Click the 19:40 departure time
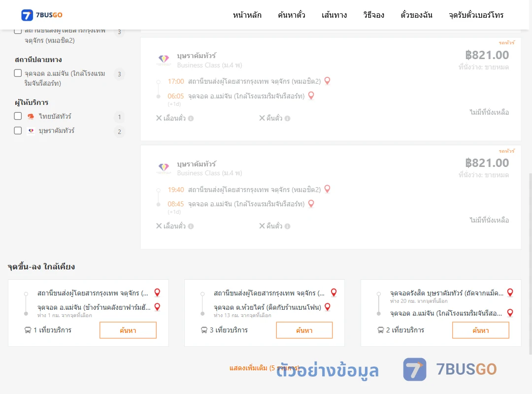 pos(176,190)
